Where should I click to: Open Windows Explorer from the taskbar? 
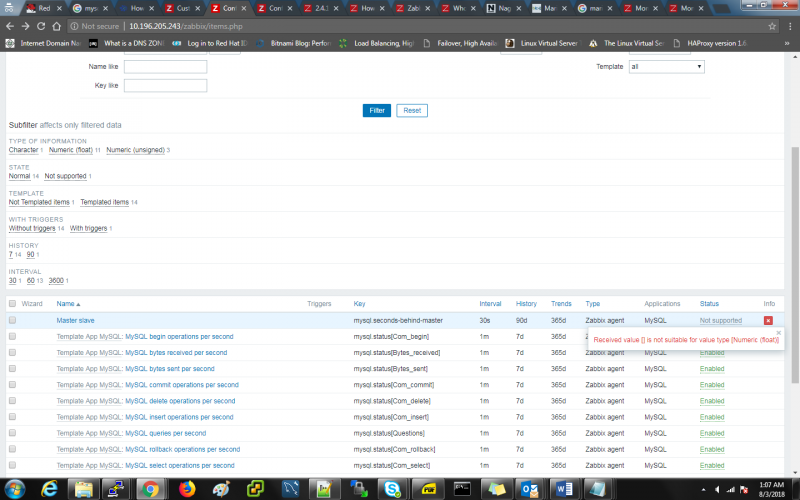pyautogui.click(x=83, y=489)
